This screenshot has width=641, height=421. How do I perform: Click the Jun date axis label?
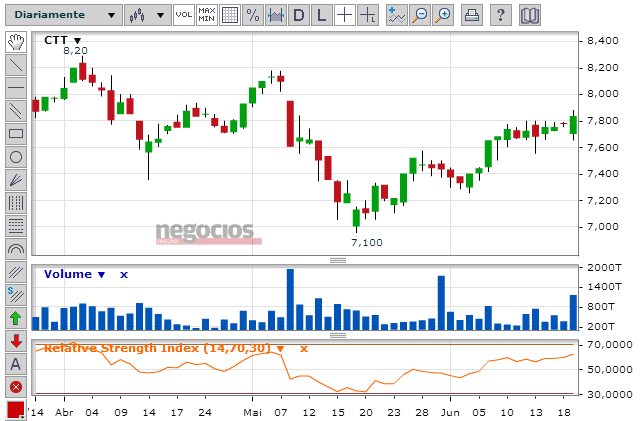450,412
